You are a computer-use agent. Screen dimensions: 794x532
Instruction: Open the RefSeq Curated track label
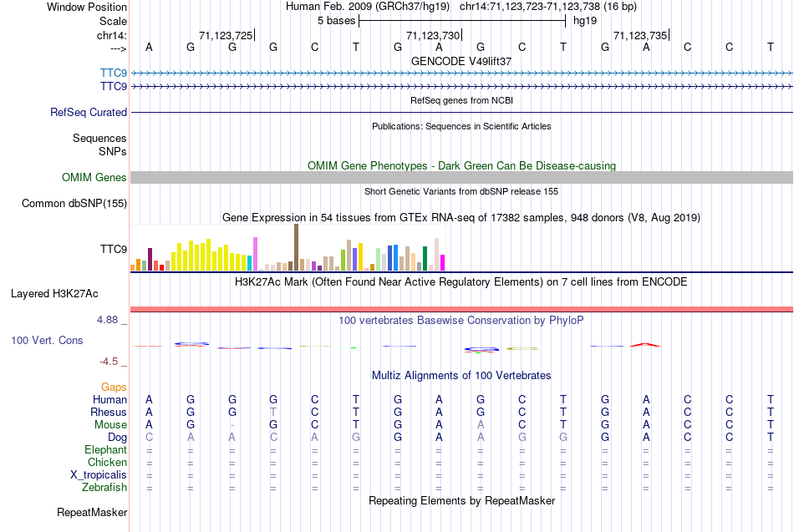[89, 112]
